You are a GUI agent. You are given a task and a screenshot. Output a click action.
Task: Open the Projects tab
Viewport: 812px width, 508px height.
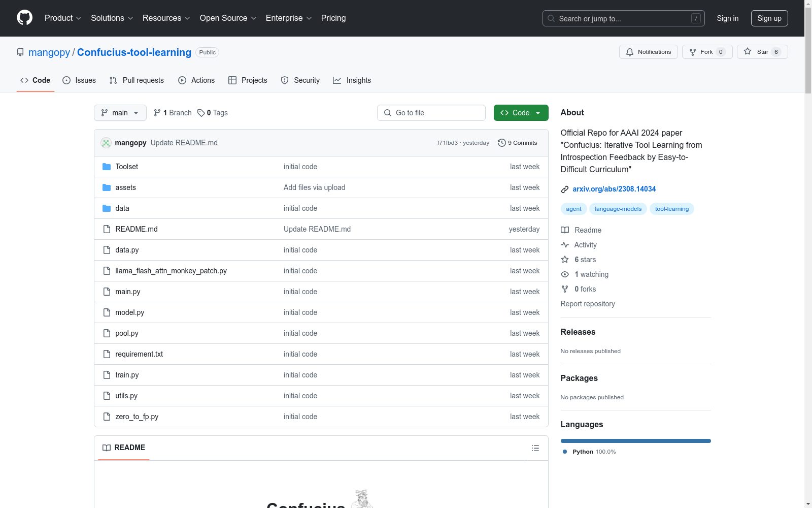tap(248, 80)
